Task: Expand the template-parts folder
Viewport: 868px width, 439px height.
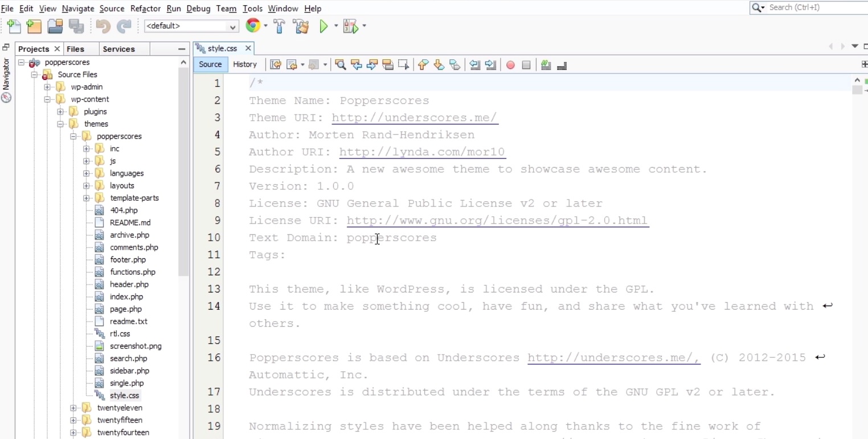Action: [86, 198]
